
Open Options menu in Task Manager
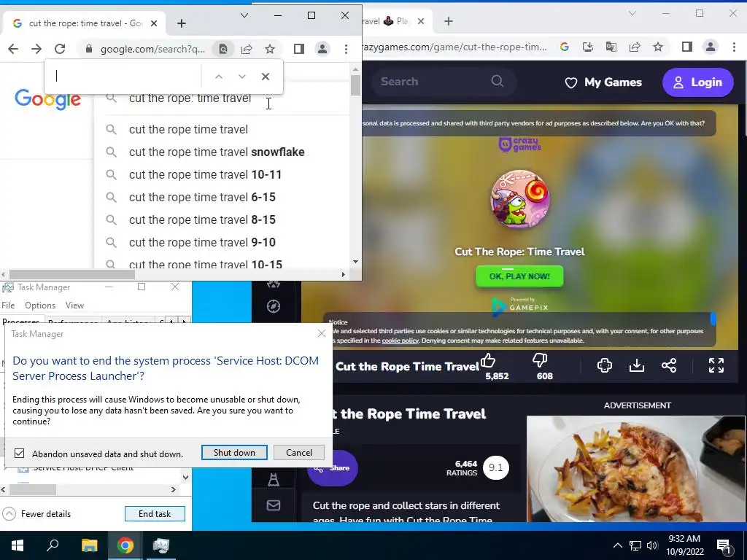pos(40,306)
